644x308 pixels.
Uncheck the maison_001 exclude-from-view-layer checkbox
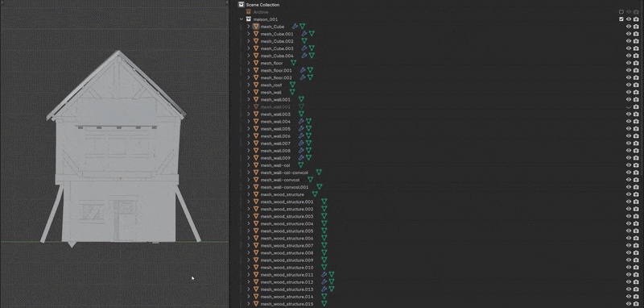[621, 19]
